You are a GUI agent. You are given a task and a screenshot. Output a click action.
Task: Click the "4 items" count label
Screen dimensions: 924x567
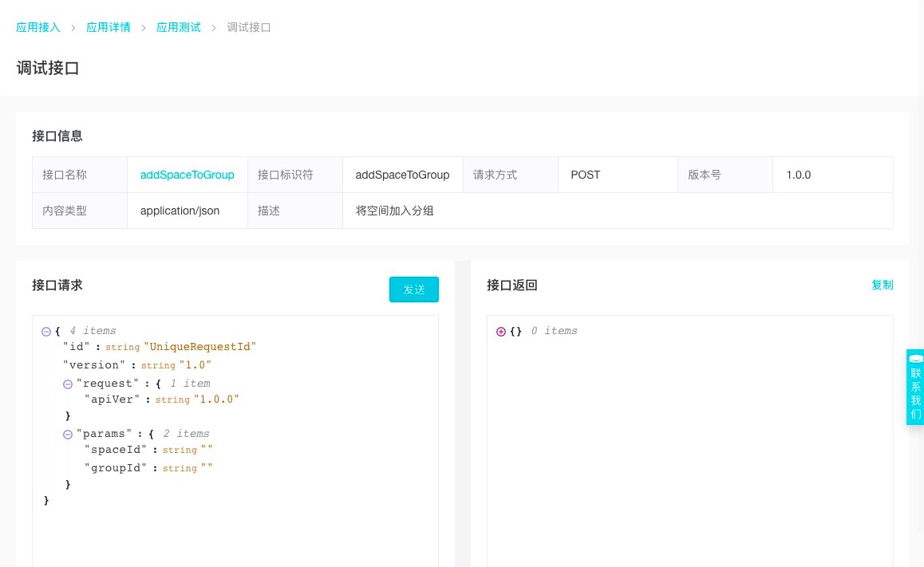[x=93, y=331]
